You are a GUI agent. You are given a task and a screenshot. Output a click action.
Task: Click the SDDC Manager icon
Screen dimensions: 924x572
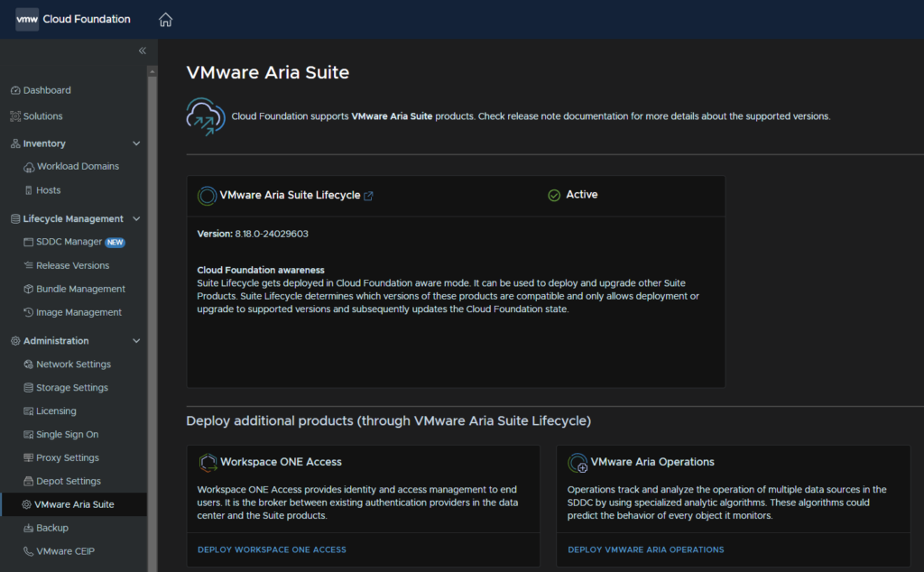click(x=28, y=242)
